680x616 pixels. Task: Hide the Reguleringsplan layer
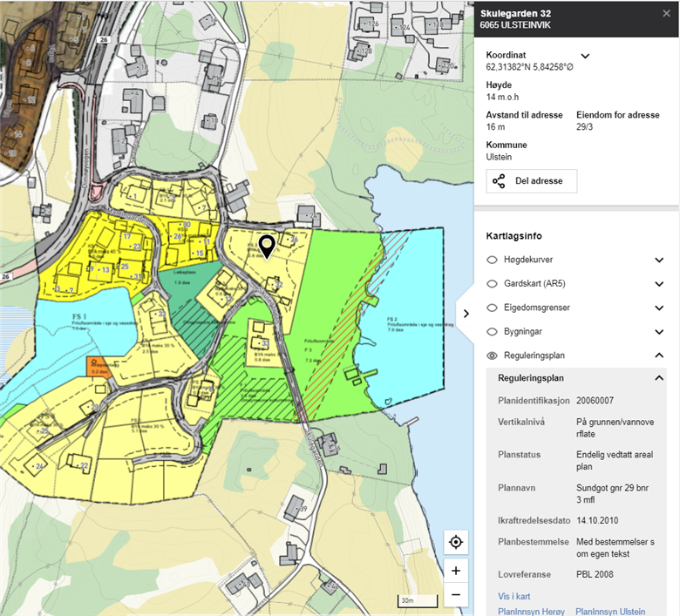[x=492, y=355]
